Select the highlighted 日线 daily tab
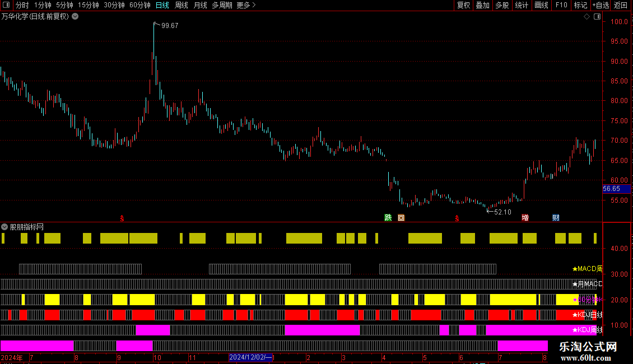Screen dimensions: 633x364 [x=162, y=5]
